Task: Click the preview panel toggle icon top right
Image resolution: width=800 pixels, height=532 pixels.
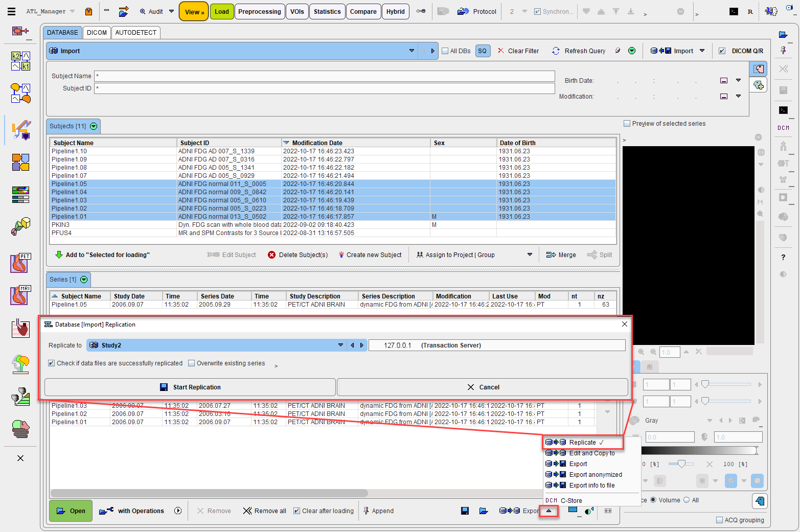Action: point(758,69)
